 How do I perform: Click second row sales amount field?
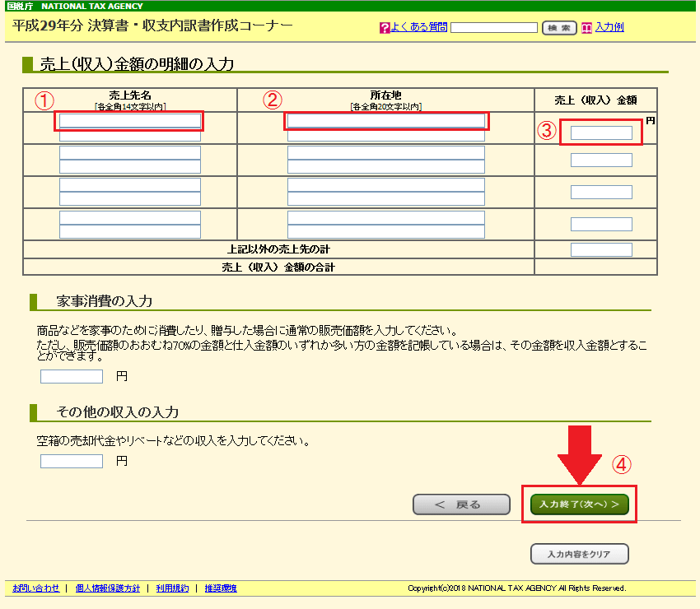[601, 160]
